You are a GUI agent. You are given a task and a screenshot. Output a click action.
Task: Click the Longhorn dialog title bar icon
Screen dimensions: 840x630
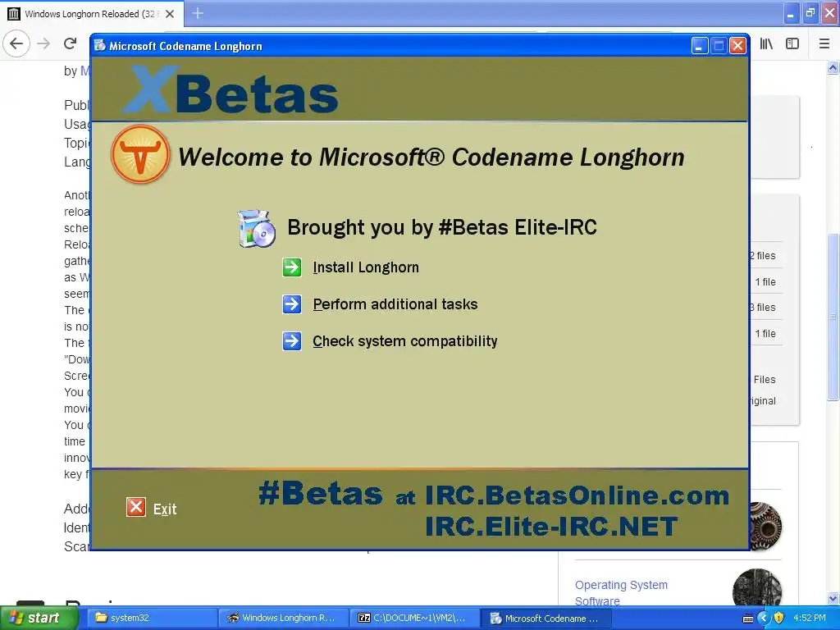[x=99, y=46]
